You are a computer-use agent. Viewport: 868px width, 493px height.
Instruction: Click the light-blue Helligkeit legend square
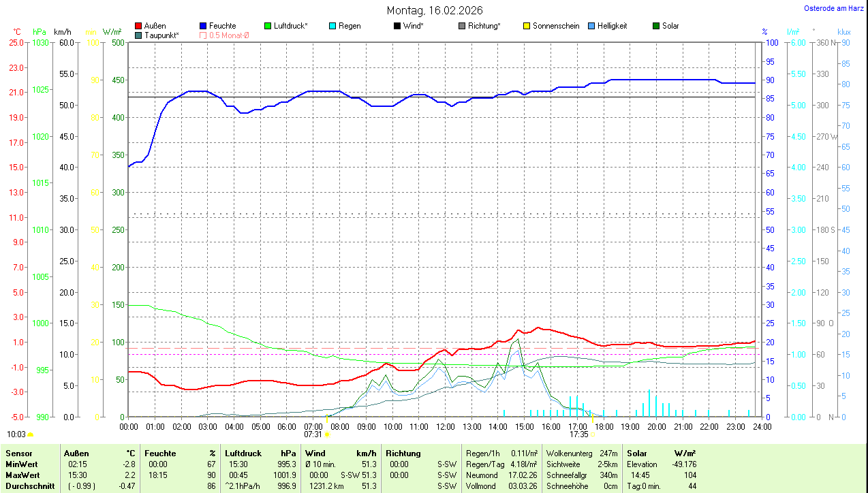click(x=591, y=26)
